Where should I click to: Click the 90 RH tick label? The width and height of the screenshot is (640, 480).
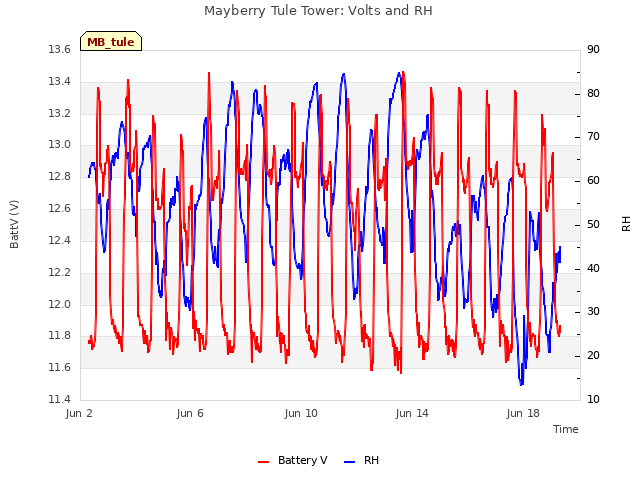click(x=593, y=50)
